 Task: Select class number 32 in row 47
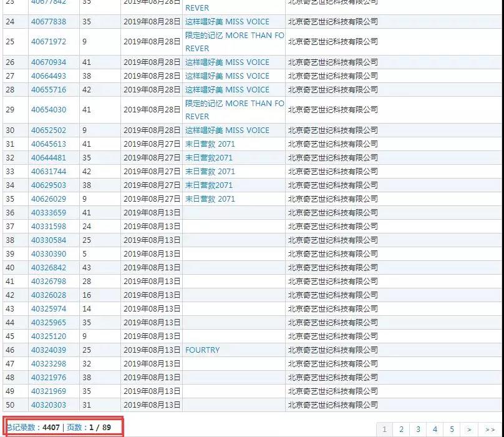coord(87,363)
